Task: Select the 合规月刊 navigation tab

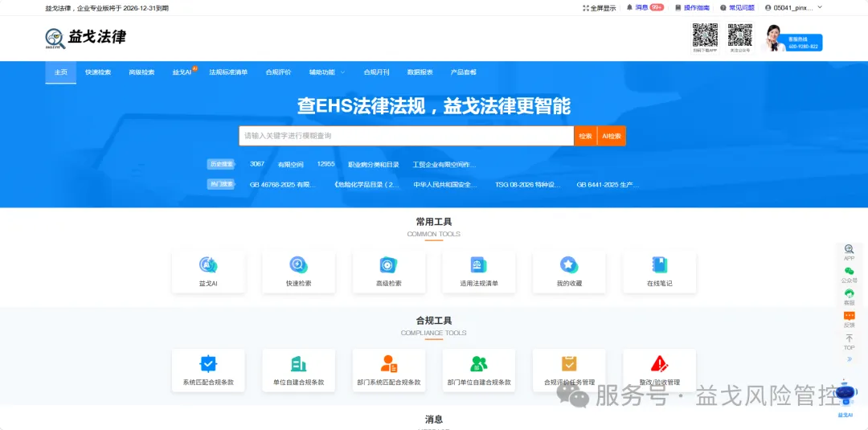Action: click(x=376, y=72)
